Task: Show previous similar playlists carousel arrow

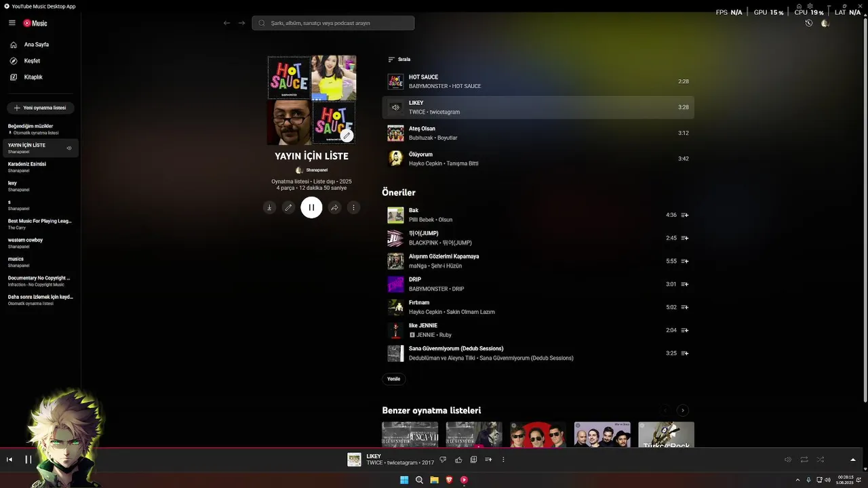Action: click(x=665, y=410)
